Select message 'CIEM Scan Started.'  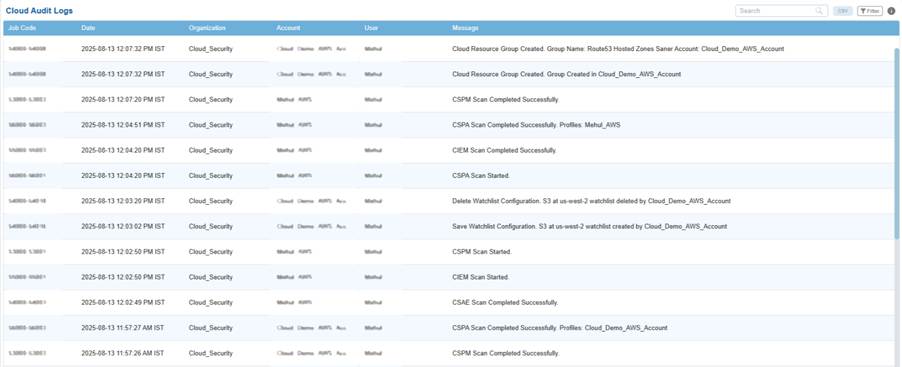(x=481, y=277)
